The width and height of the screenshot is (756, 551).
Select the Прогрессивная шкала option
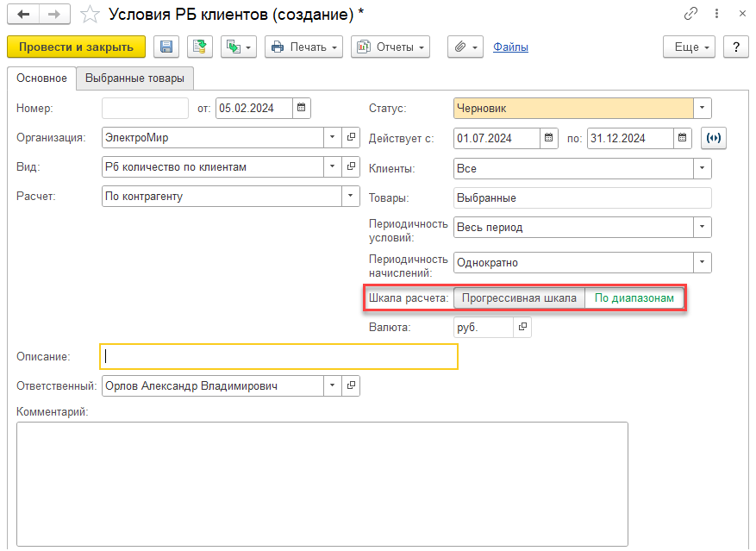point(519,298)
